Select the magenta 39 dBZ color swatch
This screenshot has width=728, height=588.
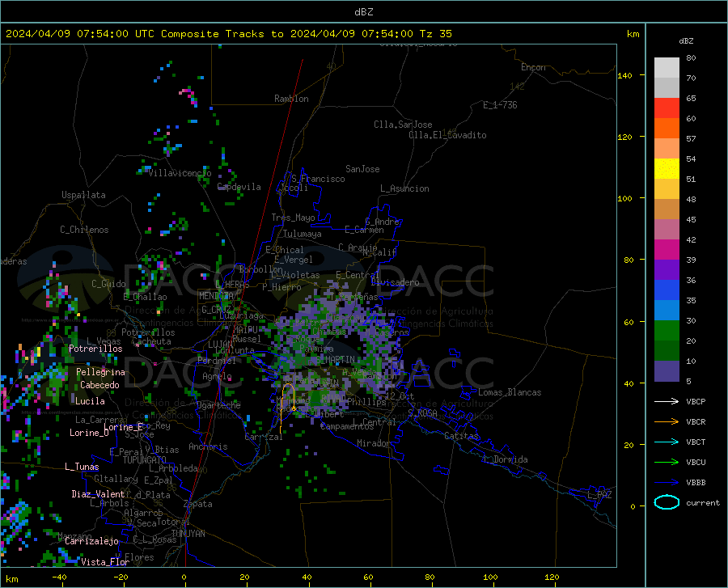(667, 250)
